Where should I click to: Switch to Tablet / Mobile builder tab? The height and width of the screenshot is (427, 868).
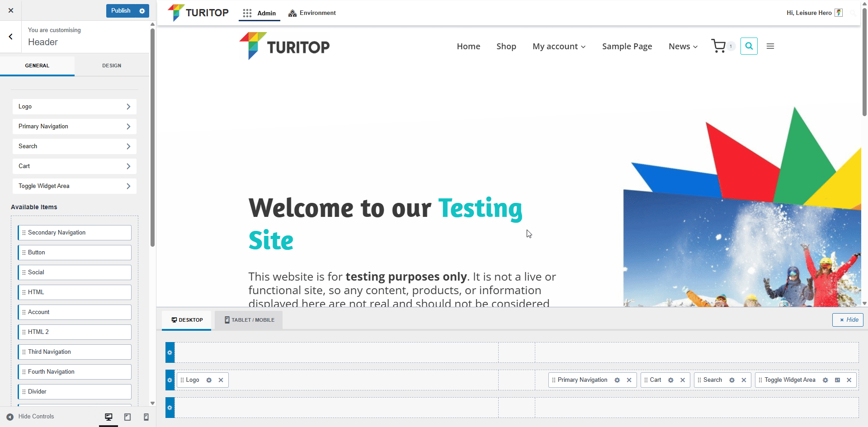[249, 320]
